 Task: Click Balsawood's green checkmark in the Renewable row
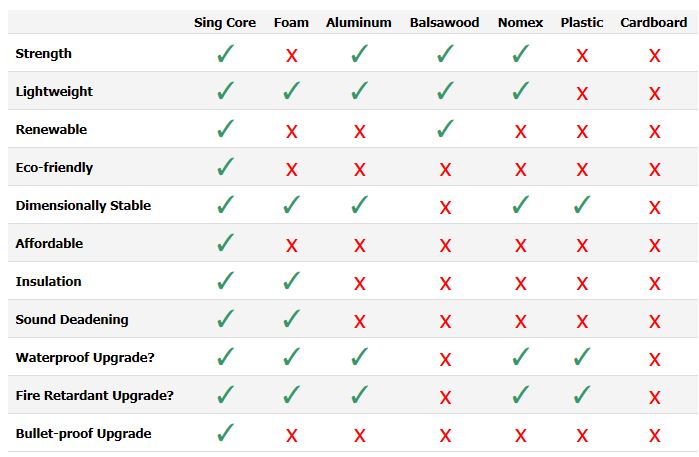[x=445, y=130]
